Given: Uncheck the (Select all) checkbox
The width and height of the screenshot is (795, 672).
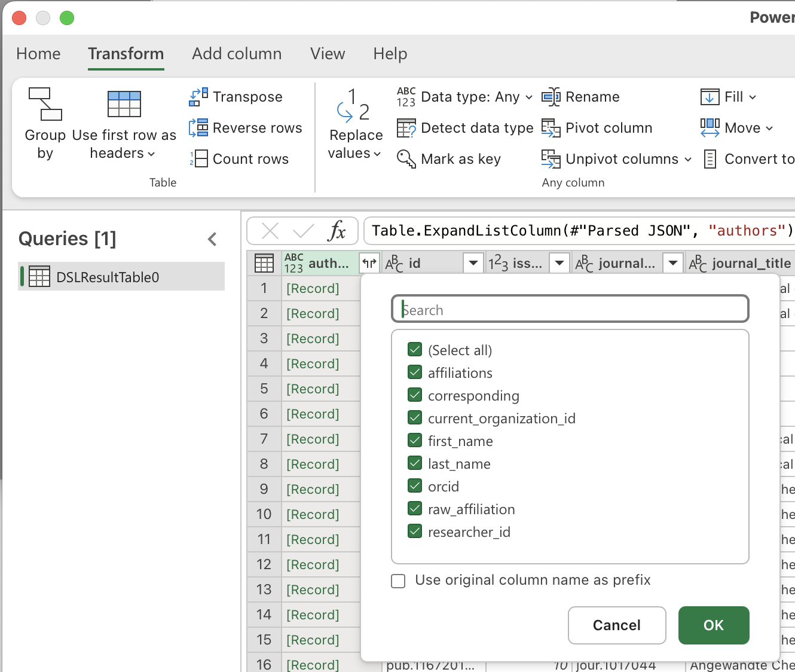Looking at the screenshot, I should click(x=415, y=350).
